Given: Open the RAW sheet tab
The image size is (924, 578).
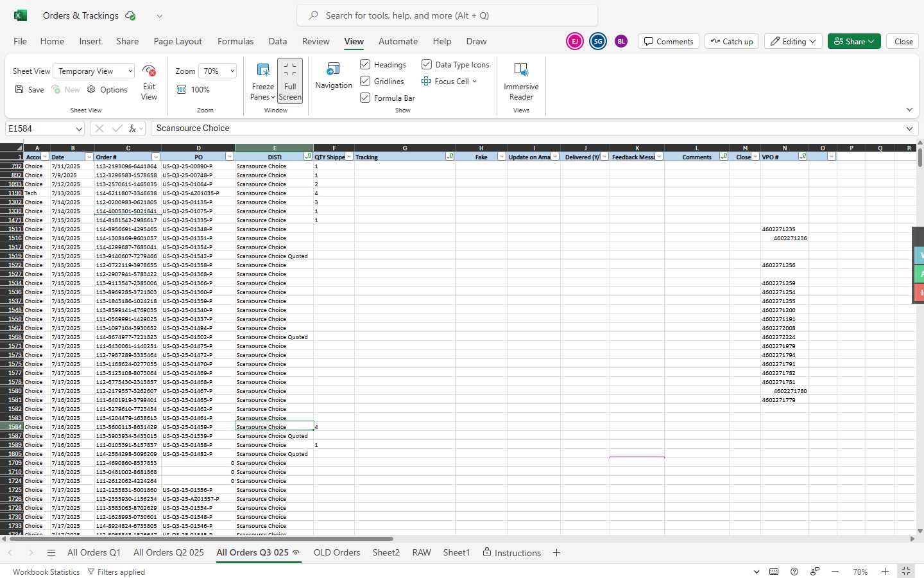Looking at the screenshot, I should click(x=422, y=553).
